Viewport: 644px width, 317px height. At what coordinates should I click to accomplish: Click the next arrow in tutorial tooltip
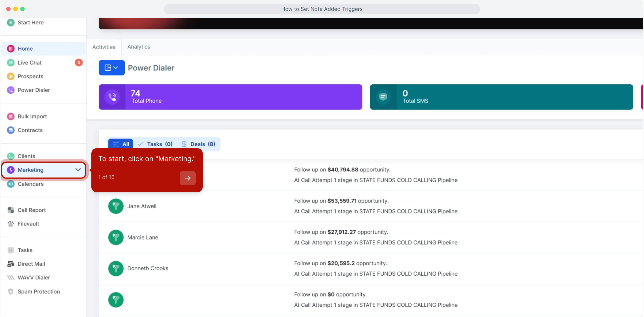[x=187, y=178]
